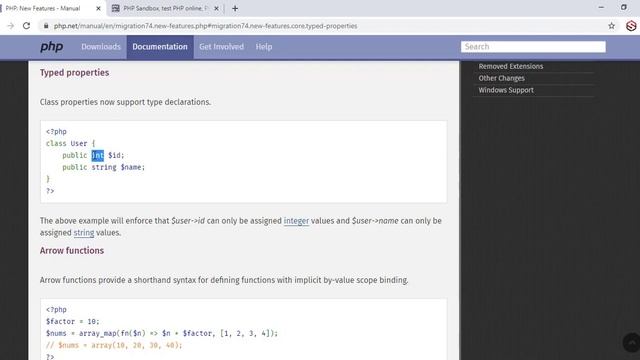Click the lock icon in address bar

click(46, 26)
